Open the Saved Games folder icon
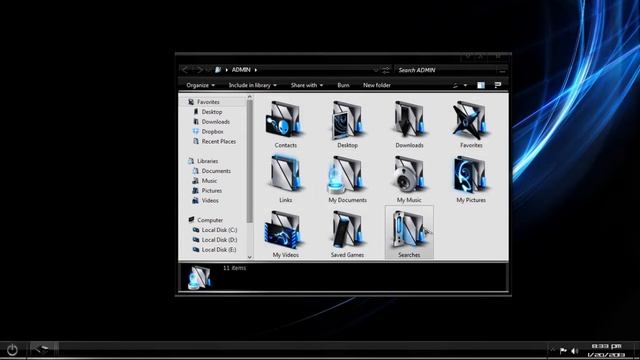The image size is (640, 360). (x=347, y=233)
